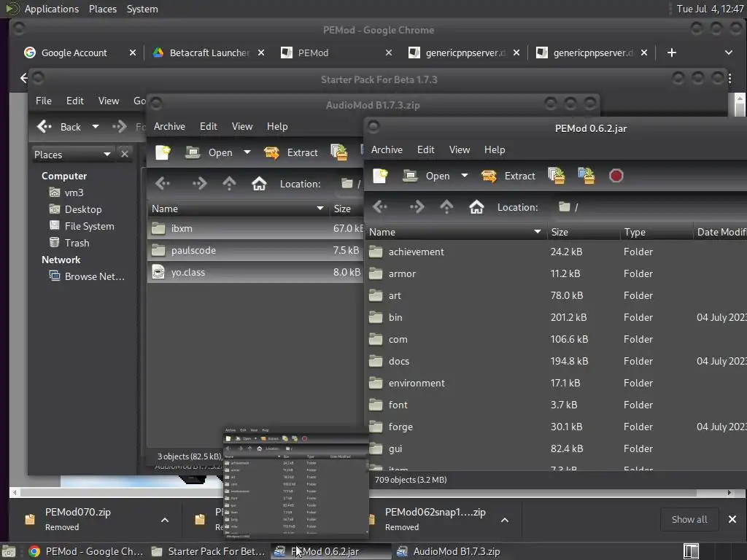Open File menu in Starter Pack window
Viewport: 747px width, 560px height.
pos(43,101)
